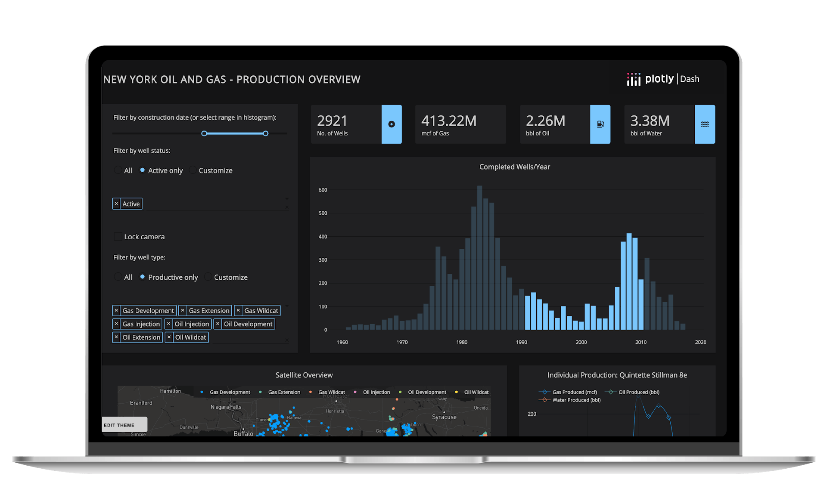Choose Customize under filter by well type
This screenshot has height=504, width=827.
click(208, 277)
